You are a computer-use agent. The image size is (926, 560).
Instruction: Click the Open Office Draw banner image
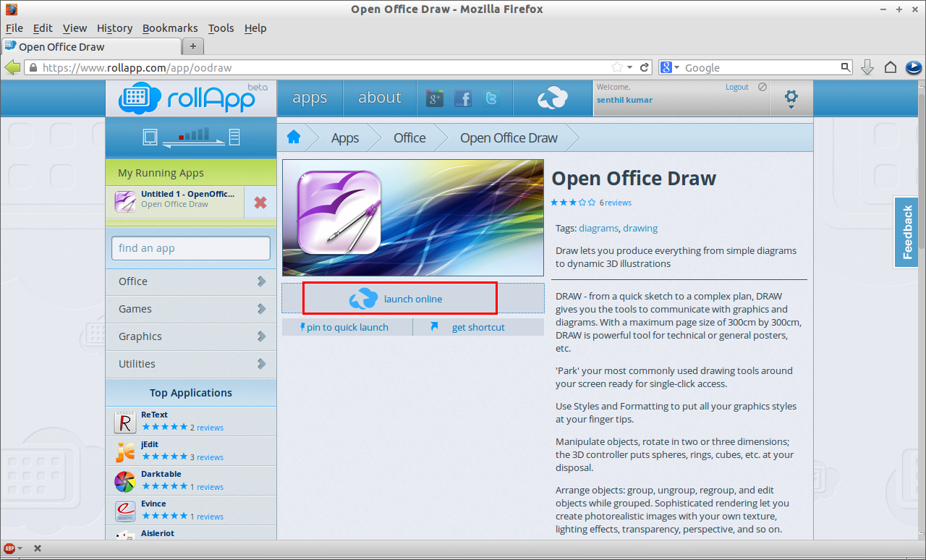tap(413, 218)
